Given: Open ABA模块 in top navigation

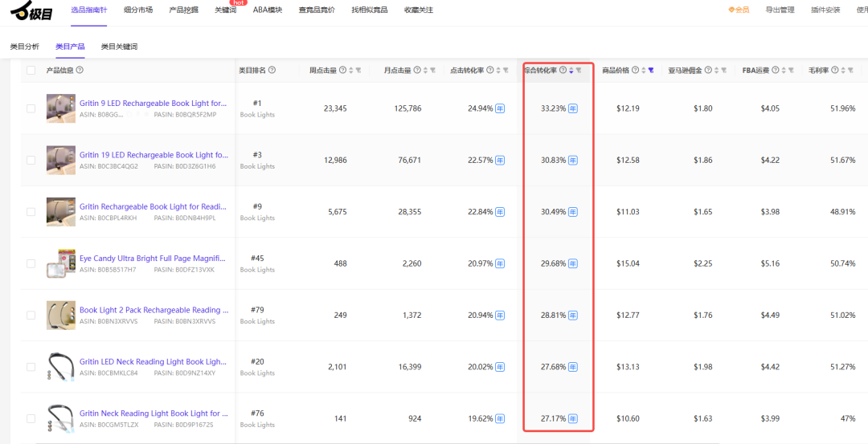Looking at the screenshot, I should [x=268, y=10].
